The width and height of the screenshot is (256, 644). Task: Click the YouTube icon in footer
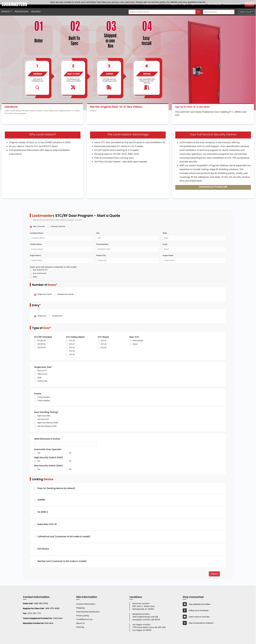click(x=185, y=617)
